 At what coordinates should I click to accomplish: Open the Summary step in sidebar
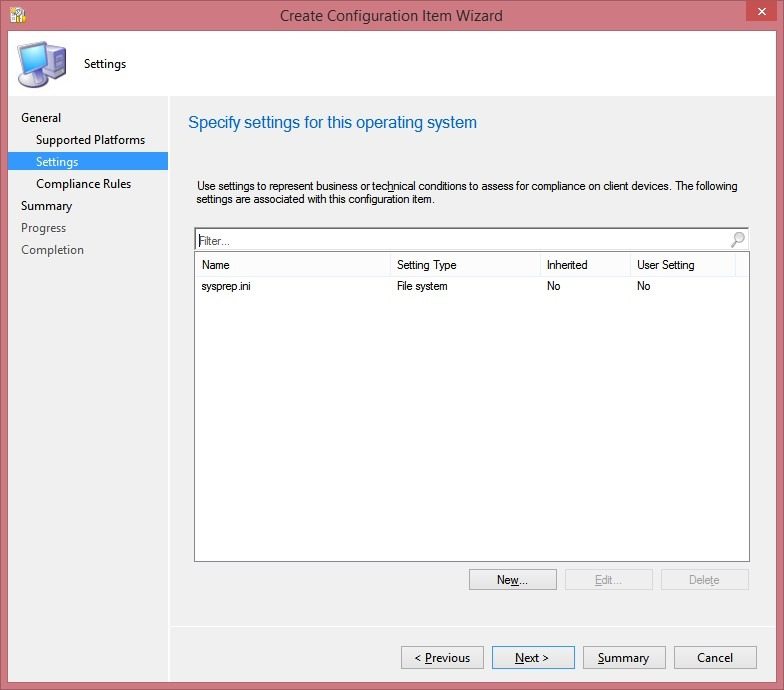point(46,206)
